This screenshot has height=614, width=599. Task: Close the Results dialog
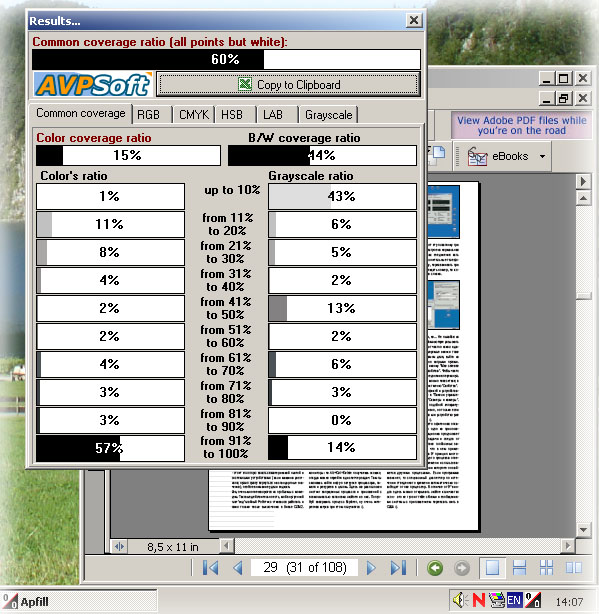pyautogui.click(x=414, y=20)
